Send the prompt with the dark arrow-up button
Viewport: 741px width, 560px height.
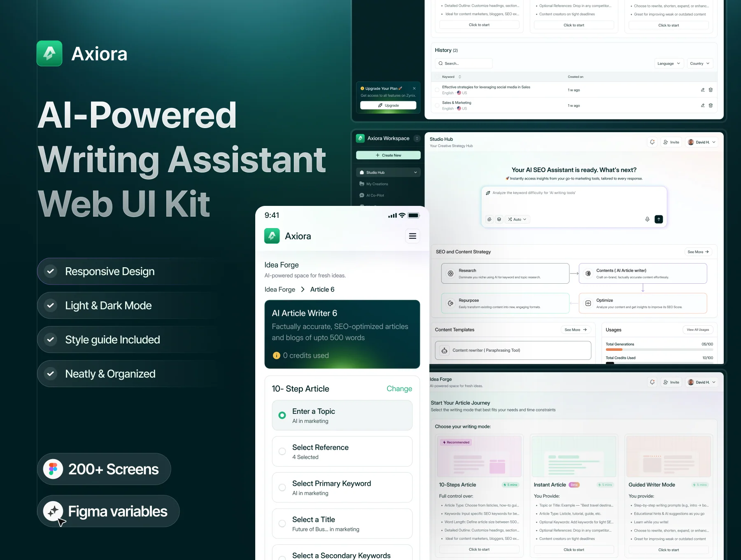(x=659, y=219)
